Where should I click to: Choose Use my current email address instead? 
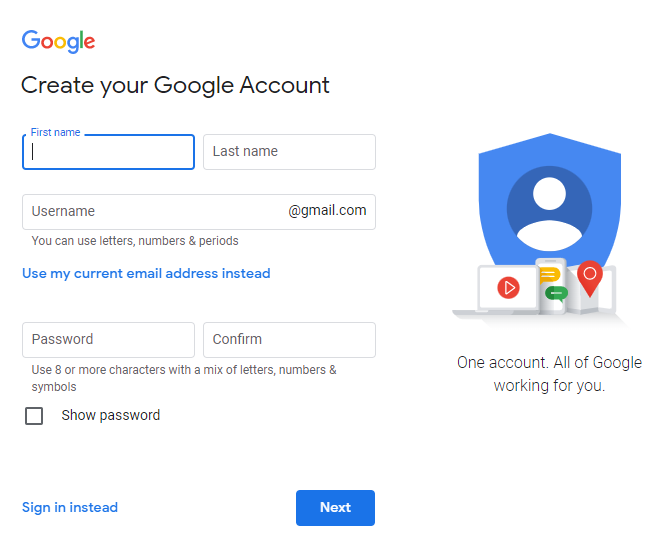click(146, 274)
